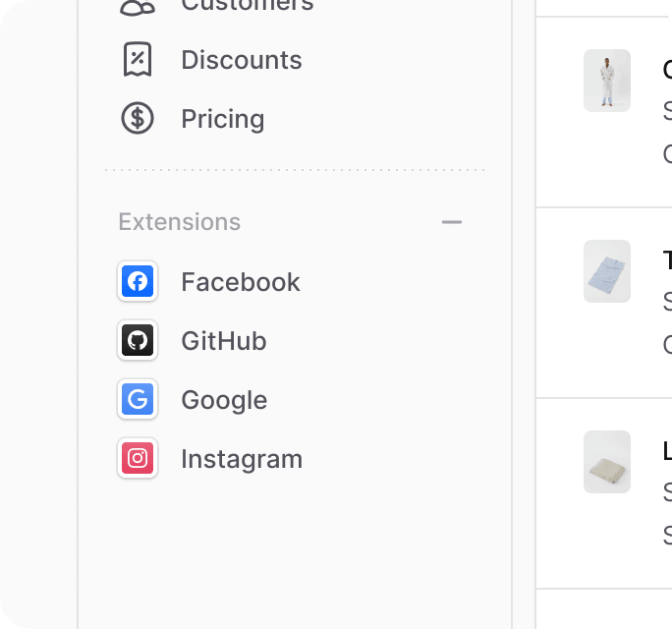Click the Facebook extension logo icon
Viewport: 672px width, 629px height.
click(138, 281)
